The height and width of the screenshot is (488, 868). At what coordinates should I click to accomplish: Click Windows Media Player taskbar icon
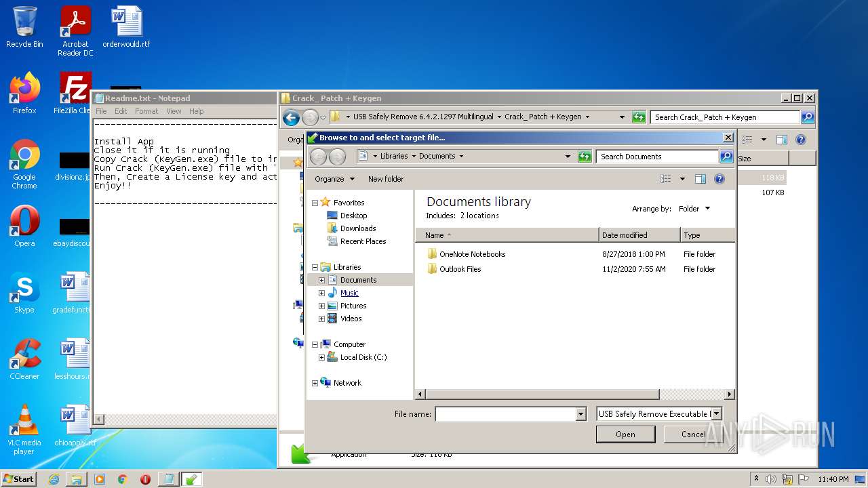coord(100,479)
